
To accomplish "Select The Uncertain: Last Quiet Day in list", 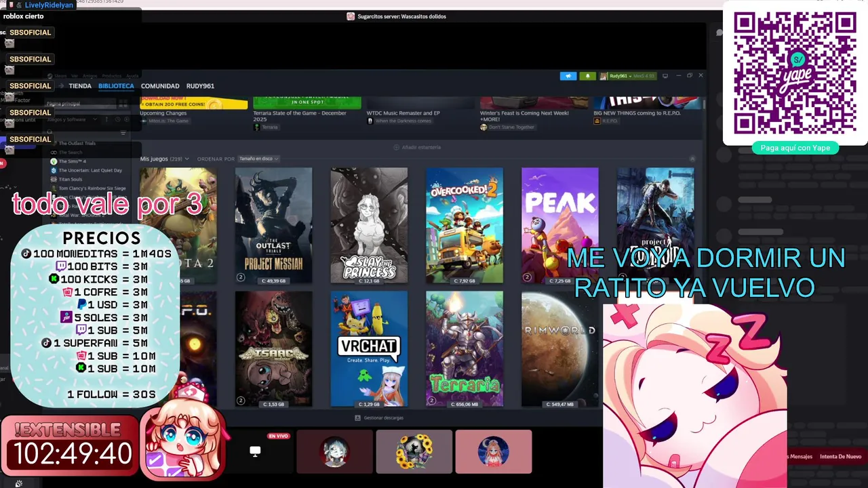I will [86, 170].
